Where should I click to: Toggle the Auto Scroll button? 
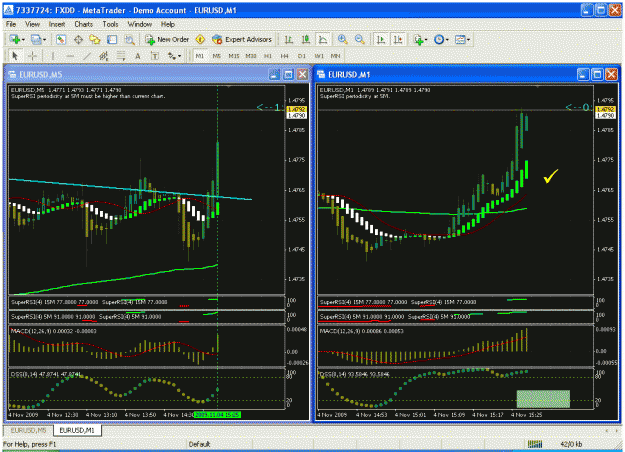tap(381, 39)
